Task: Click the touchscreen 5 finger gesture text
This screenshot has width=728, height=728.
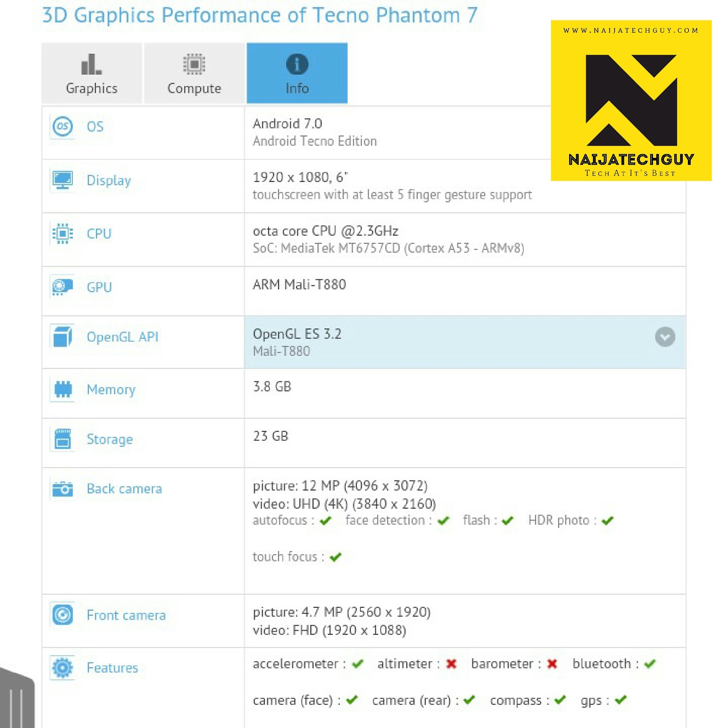Action: (x=392, y=195)
